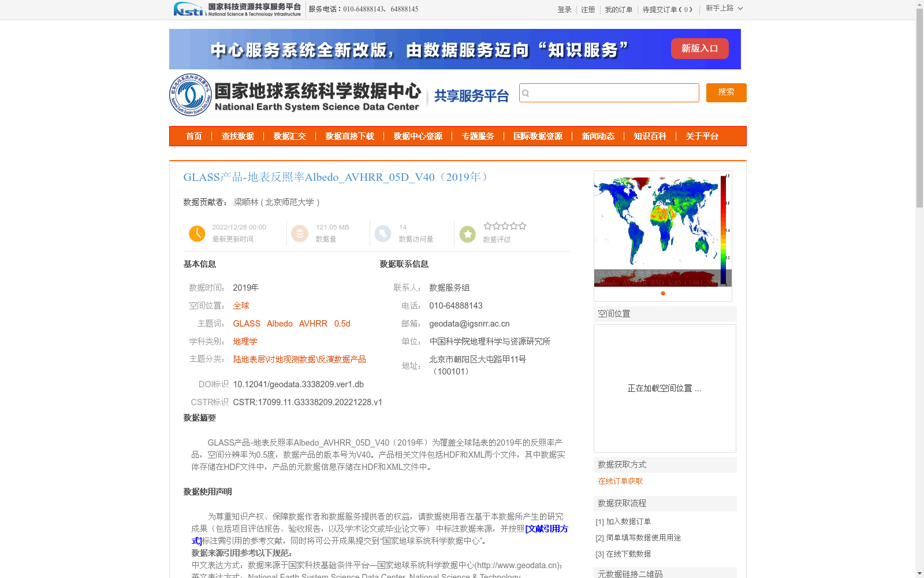Viewport: 924px width, 578px height.
Task: Click phone number 010-64888143 in contact info
Action: pyautogui.click(x=456, y=306)
